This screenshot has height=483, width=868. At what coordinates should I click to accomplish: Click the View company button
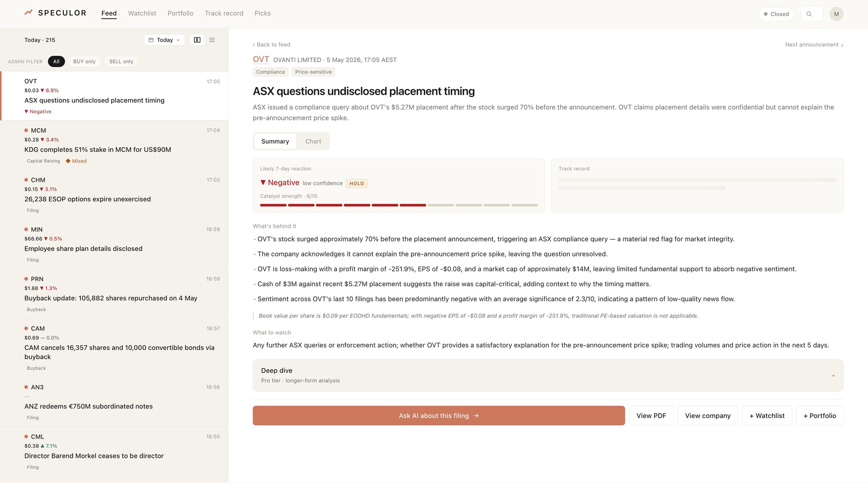[708, 416]
